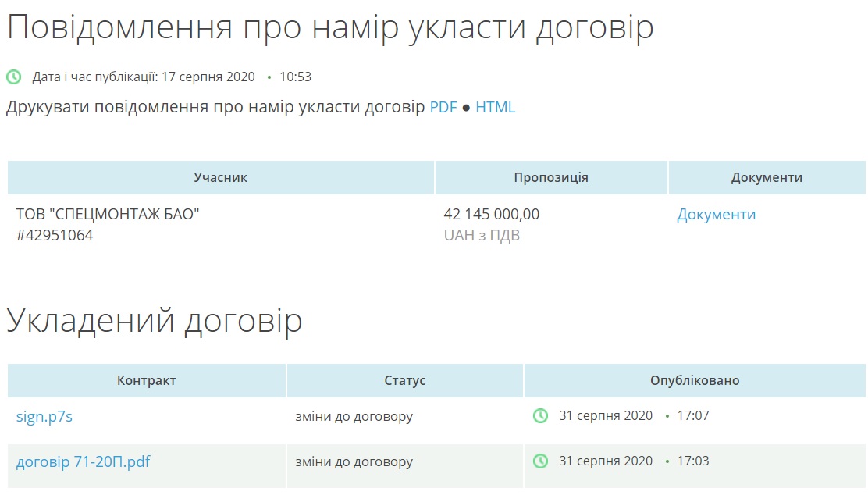The width and height of the screenshot is (868, 495).
Task: Open договір 71-20П.pdf contract file
Action: [x=83, y=462]
